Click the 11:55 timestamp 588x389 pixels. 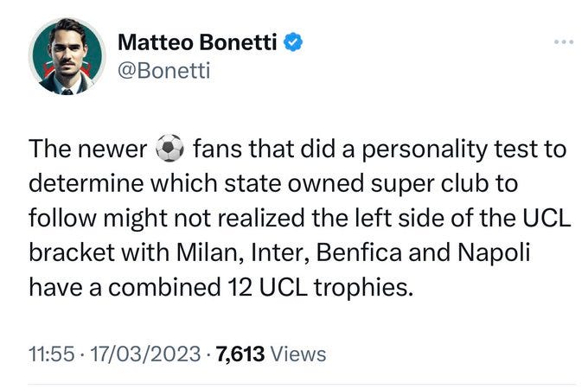tap(51, 354)
